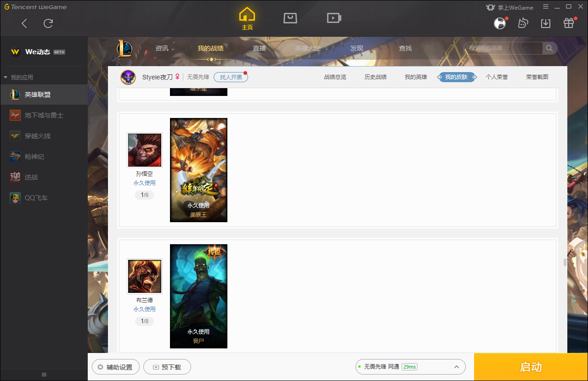Click the 1/6 skin count badge
This screenshot has width=588, height=381.
point(144,195)
